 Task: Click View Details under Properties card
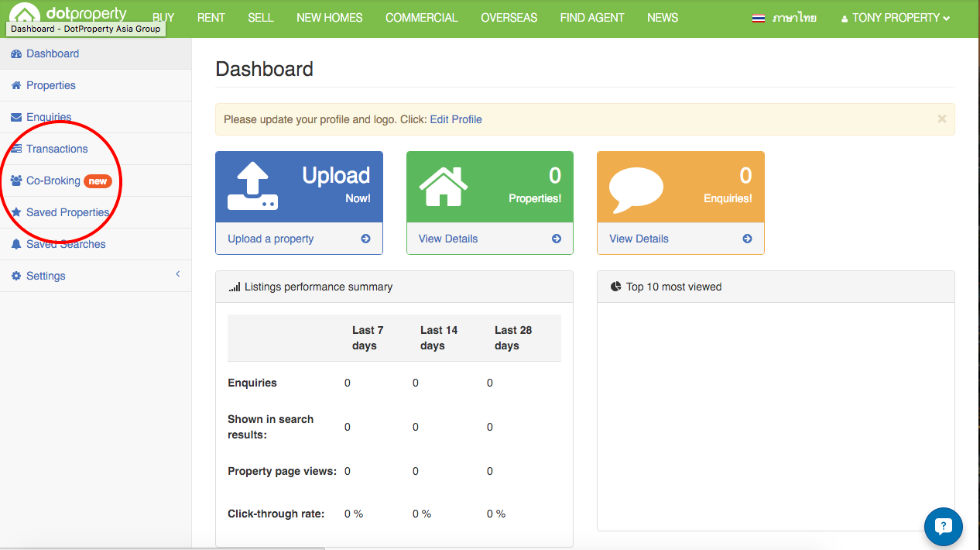tap(448, 239)
